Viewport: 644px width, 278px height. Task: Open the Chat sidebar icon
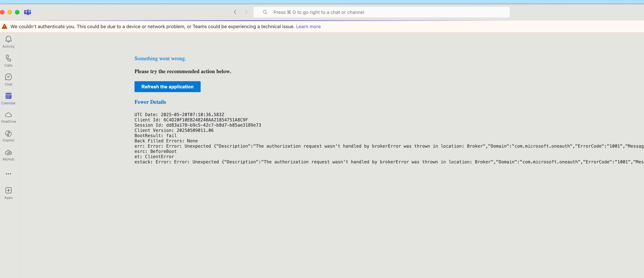click(x=8, y=77)
